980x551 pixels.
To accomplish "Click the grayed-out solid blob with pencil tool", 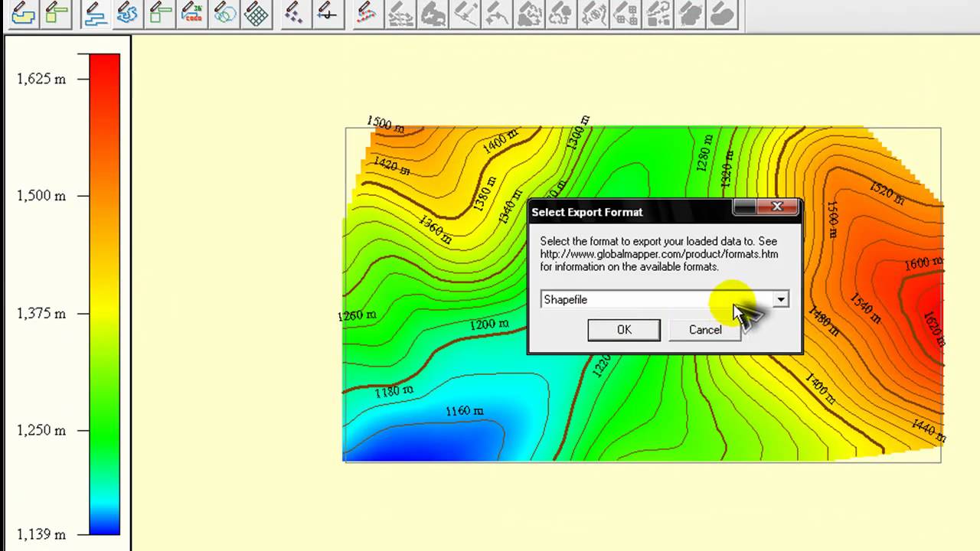I will pyautogui.click(x=690, y=13).
